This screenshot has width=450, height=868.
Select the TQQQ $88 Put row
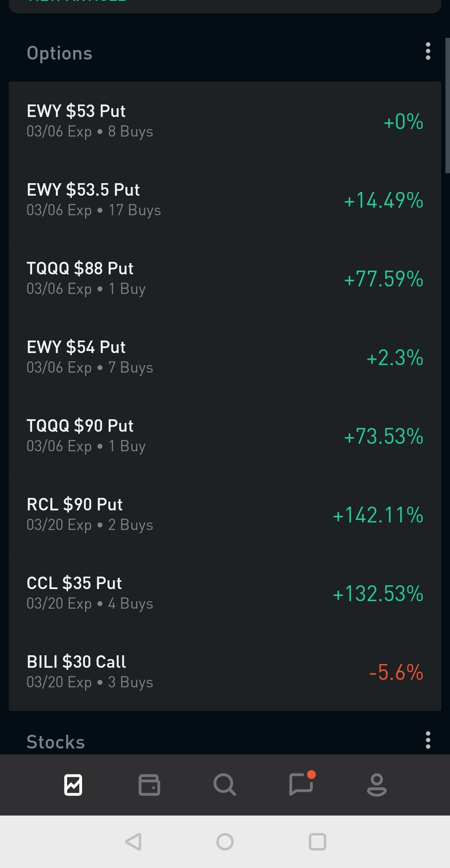coord(225,279)
